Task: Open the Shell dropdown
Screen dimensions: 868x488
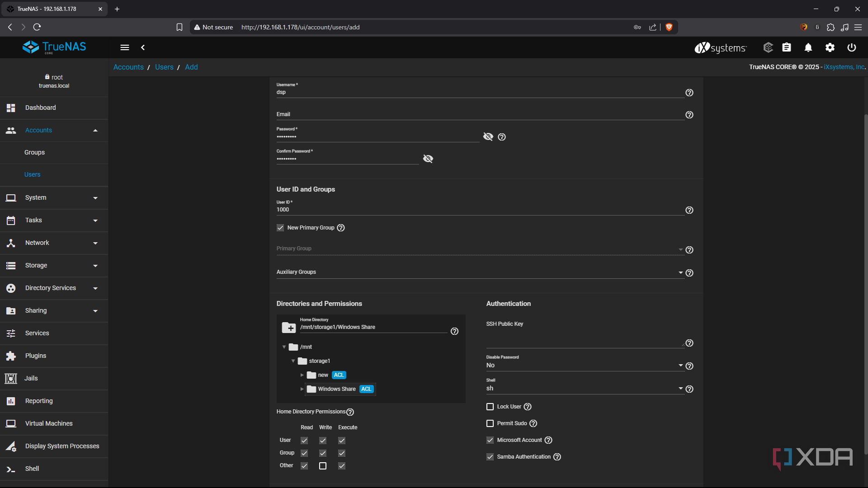Action: click(583, 389)
